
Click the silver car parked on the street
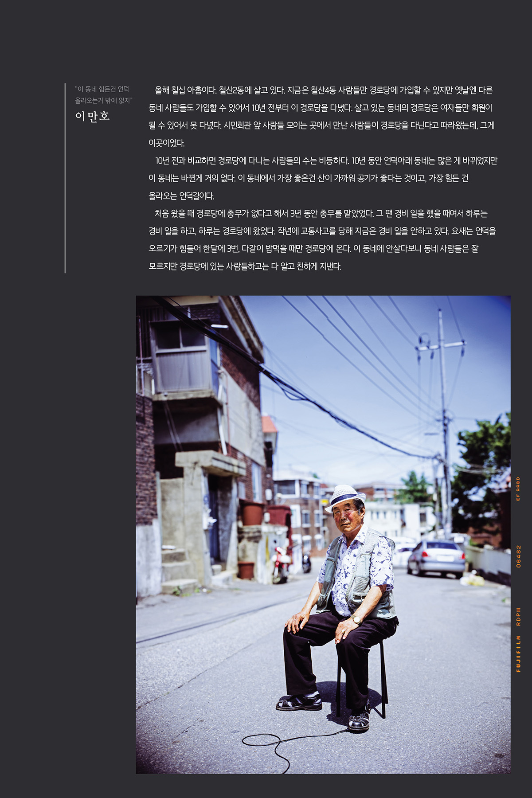tap(436, 558)
